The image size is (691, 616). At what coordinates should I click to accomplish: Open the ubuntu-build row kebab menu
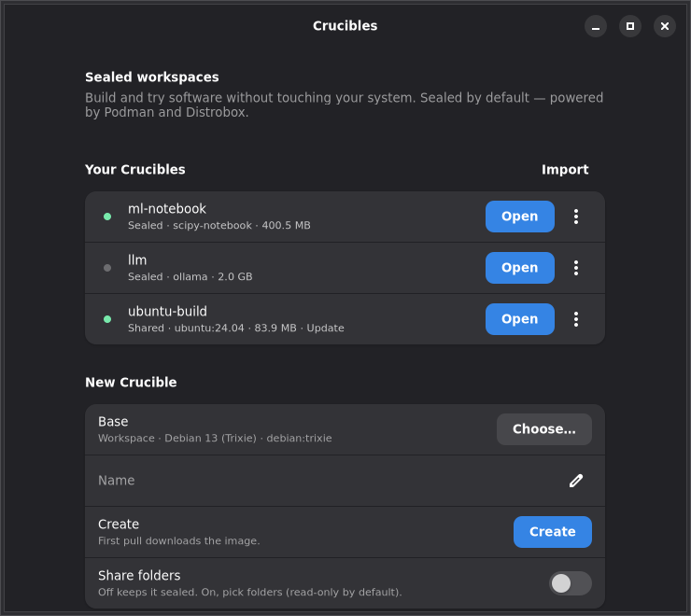(x=575, y=319)
